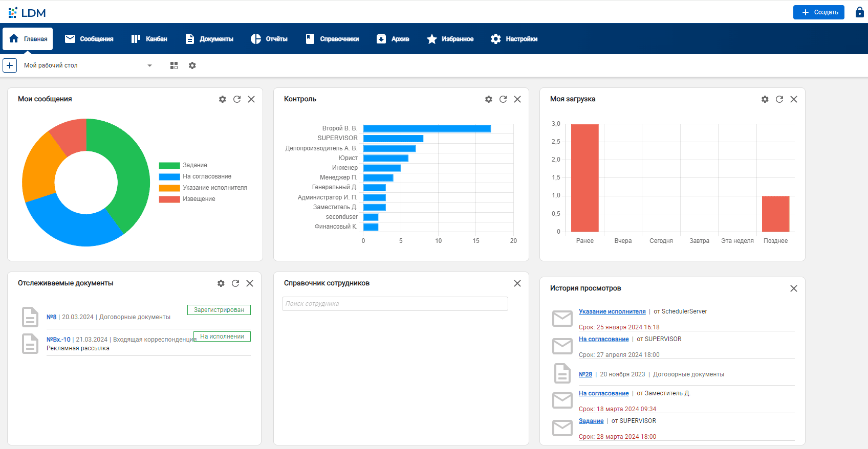Viewport: 868px width, 449px height.
Task: Close the Отслеживаемые документы widget
Action: click(250, 283)
